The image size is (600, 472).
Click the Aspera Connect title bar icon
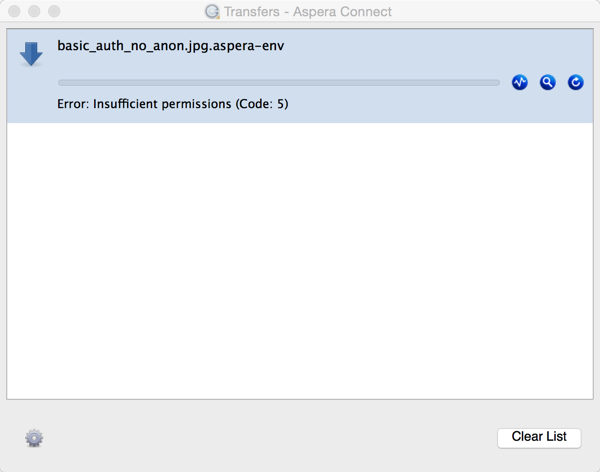(212, 11)
